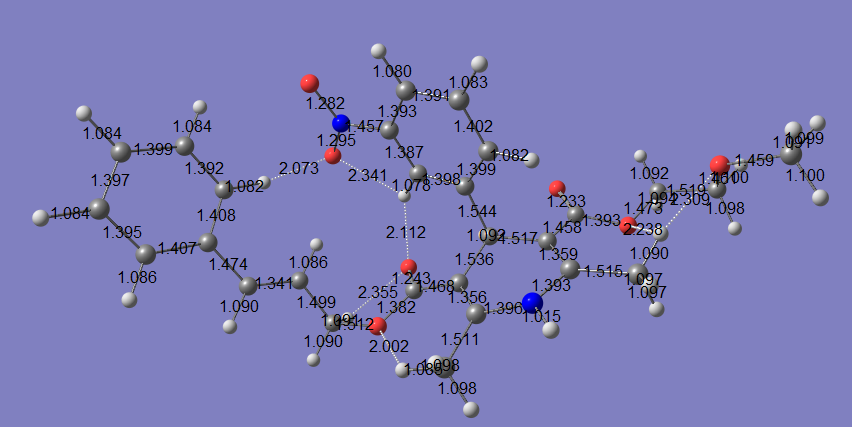
Task: Select the 1.474 bond length label
Action: tap(229, 265)
